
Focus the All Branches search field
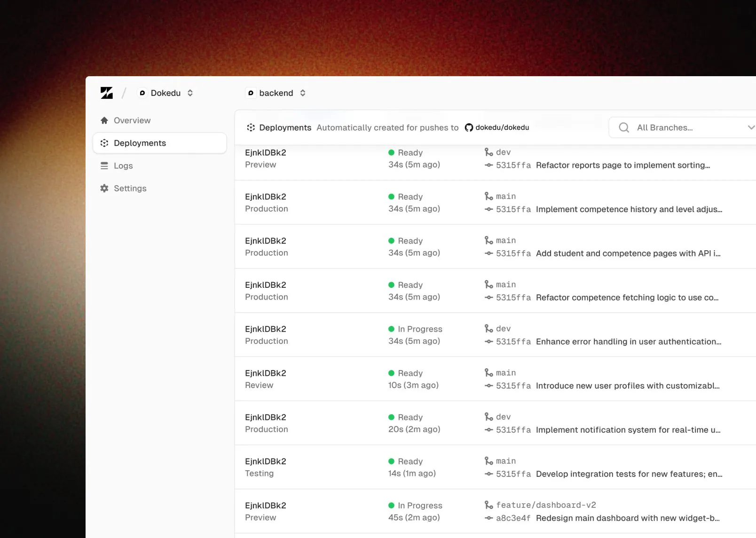click(x=682, y=127)
